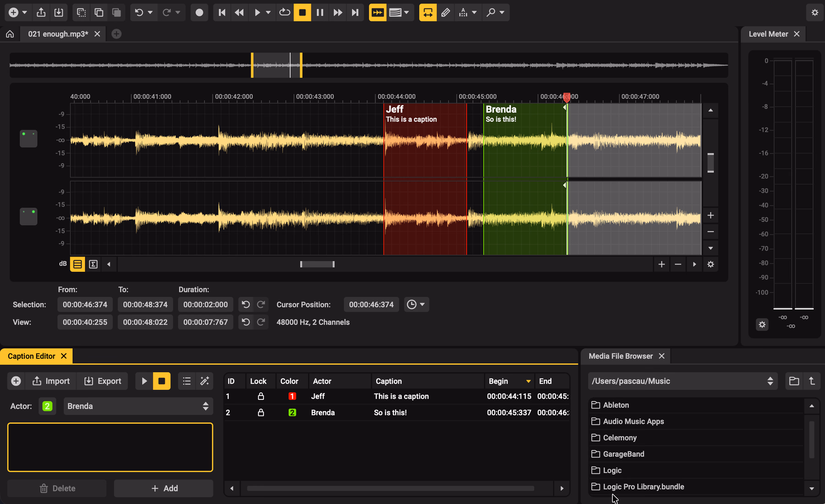Open the Level Meter settings gear
Screen dimensions: 825x504
(762, 324)
